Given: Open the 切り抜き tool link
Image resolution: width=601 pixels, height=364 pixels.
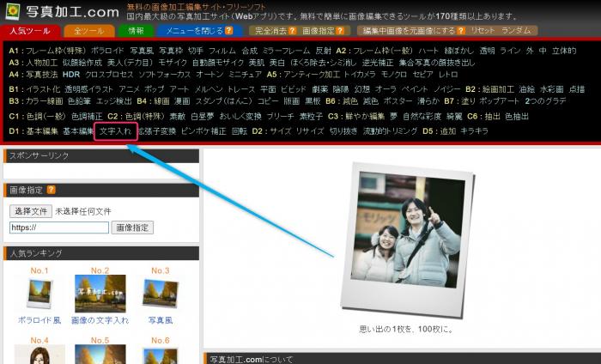Looking at the screenshot, I should pyautogui.click(x=343, y=131).
